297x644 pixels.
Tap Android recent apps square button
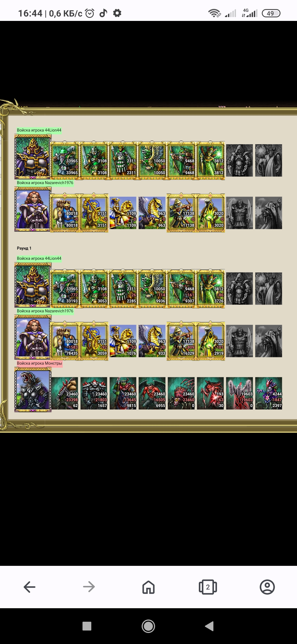coord(87,626)
